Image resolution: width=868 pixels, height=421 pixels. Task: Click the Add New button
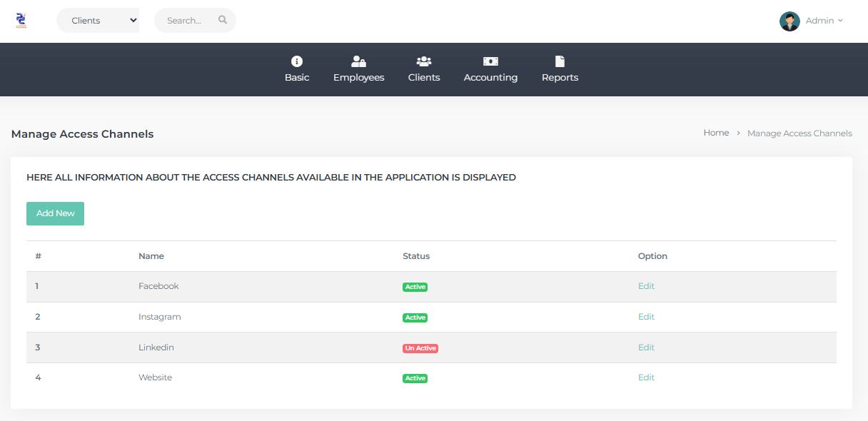click(x=55, y=213)
